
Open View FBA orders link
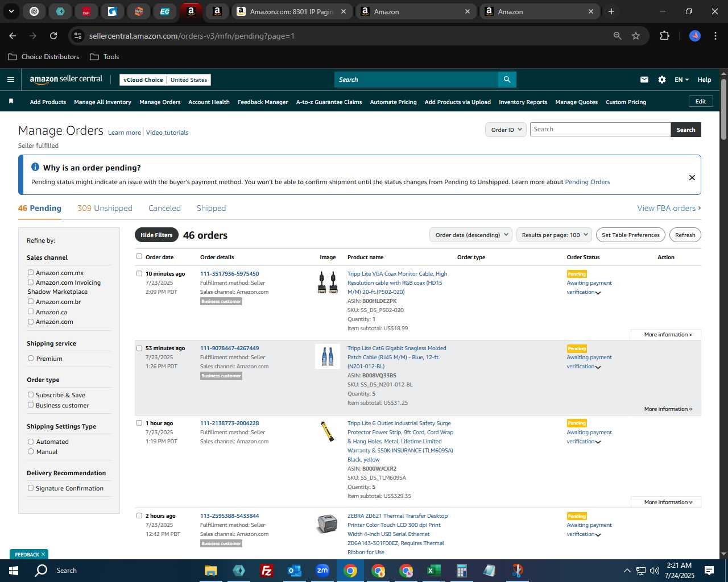pos(669,208)
